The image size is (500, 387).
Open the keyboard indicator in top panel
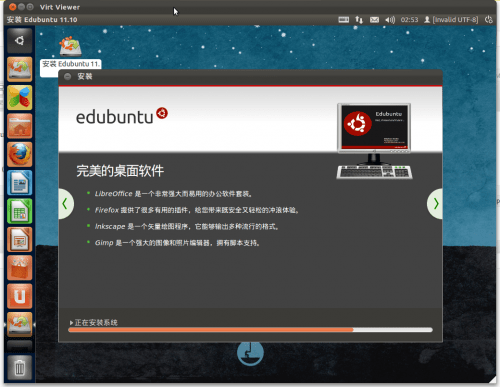344,20
